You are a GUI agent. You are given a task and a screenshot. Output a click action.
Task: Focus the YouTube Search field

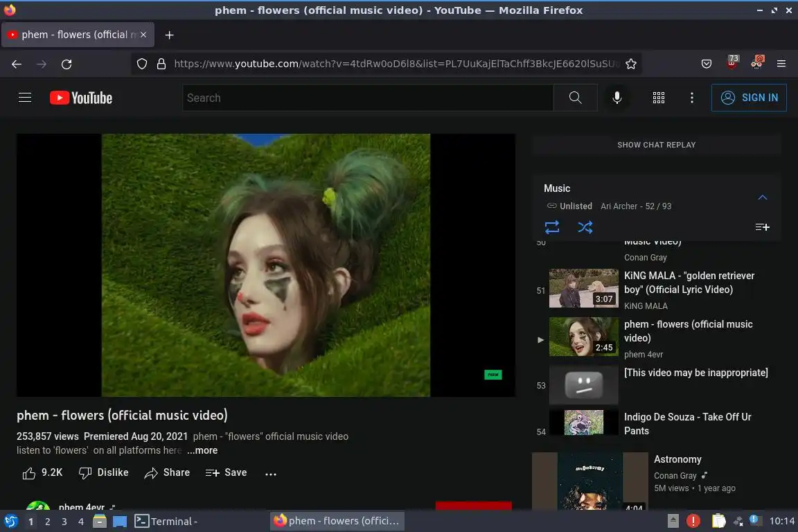368,98
